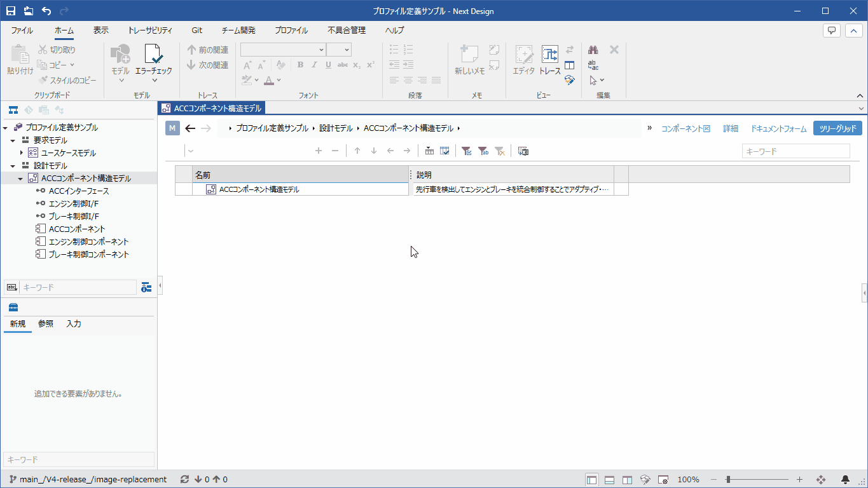Click the filter with ab text icon
This screenshot has width=868, height=488.
[483, 151]
